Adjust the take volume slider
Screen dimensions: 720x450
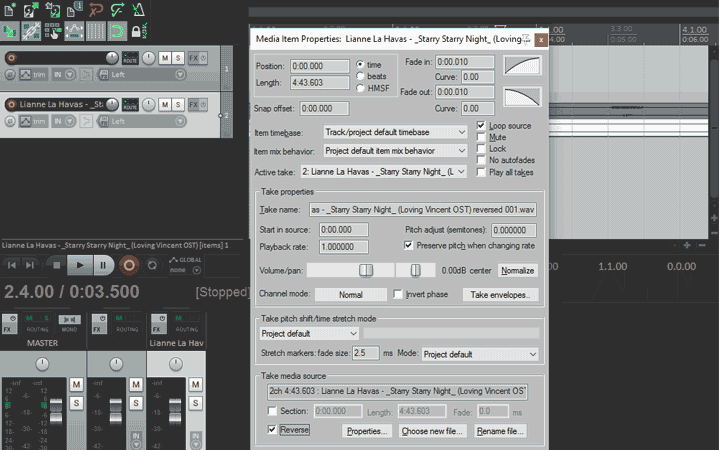click(x=366, y=270)
